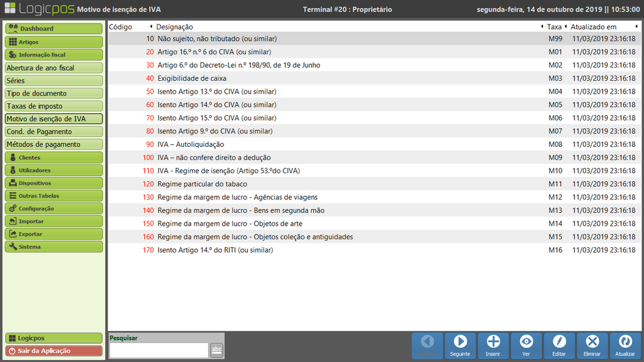644x362 pixels.
Task: Expand the Configuração sidebar section
Action: [x=54, y=208]
